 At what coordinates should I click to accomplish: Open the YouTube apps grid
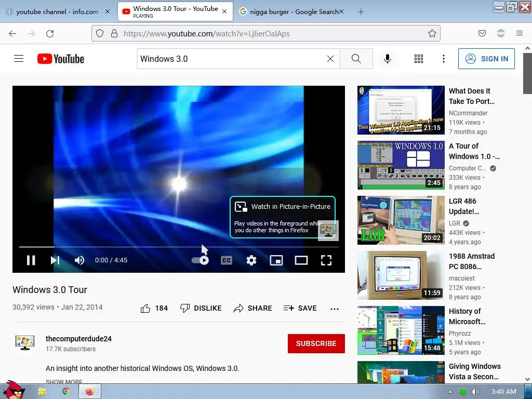coord(419,59)
